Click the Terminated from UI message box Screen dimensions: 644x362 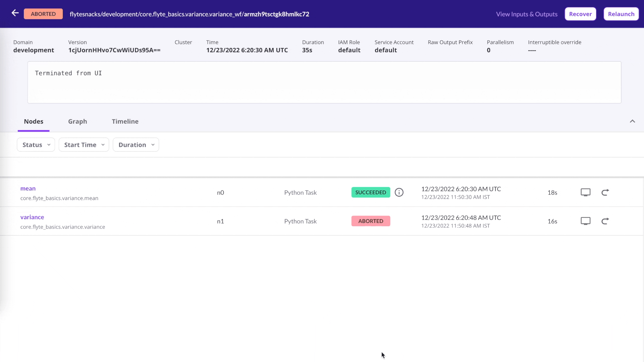[324, 82]
